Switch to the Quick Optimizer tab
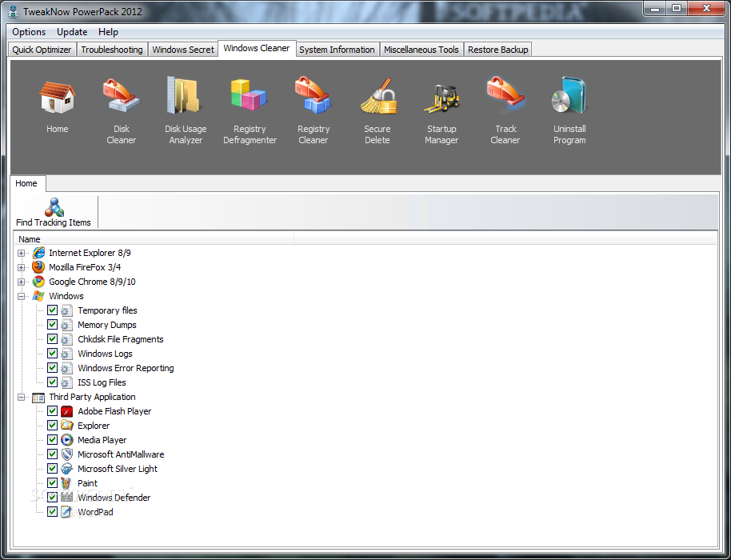This screenshot has width=731, height=560. click(42, 50)
